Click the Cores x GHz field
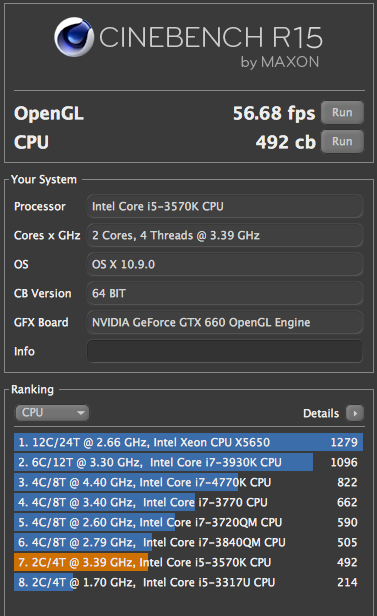The width and height of the screenshot is (377, 616). point(225,235)
